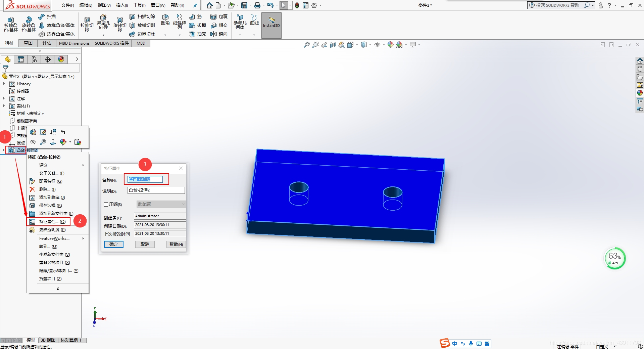Click the appearance color ball in popup toolbar
The height and width of the screenshot is (349, 644).
tap(63, 142)
